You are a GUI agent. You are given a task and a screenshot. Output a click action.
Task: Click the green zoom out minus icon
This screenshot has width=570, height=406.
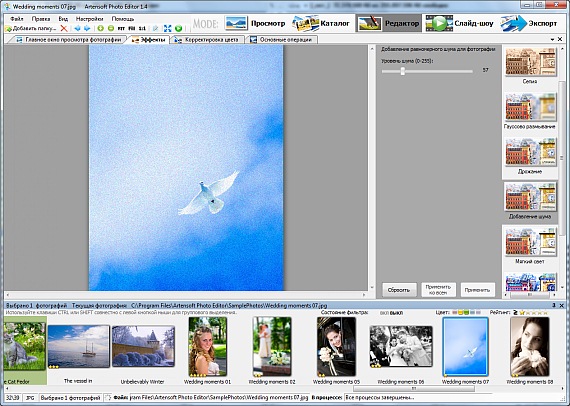pos(111,28)
